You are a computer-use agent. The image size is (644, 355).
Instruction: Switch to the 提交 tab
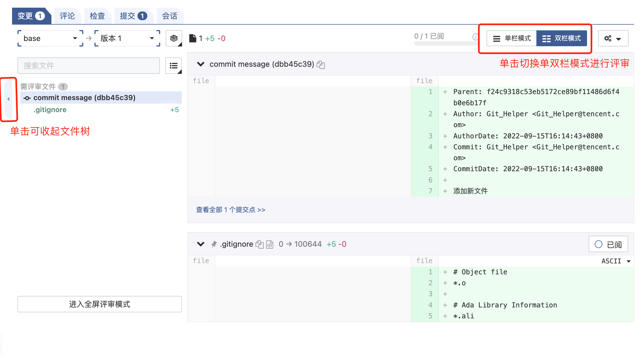point(133,16)
